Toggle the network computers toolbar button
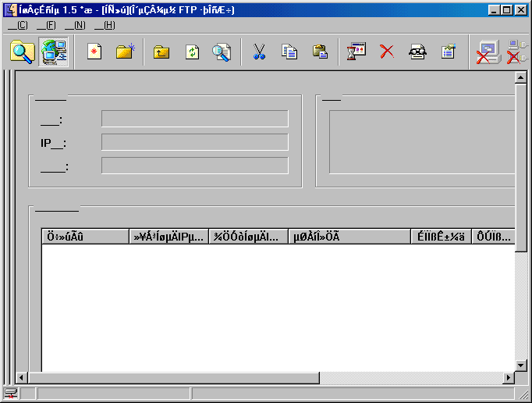The height and width of the screenshot is (403, 532). 54,52
